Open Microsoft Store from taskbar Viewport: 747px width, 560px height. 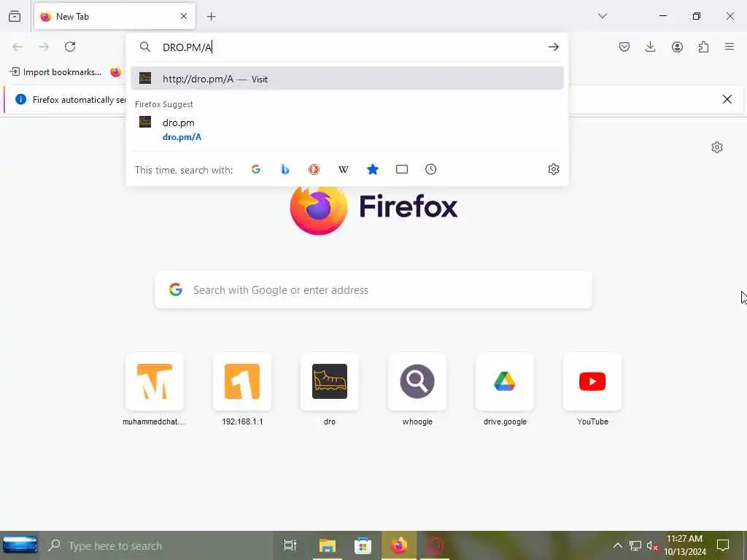pyautogui.click(x=363, y=545)
